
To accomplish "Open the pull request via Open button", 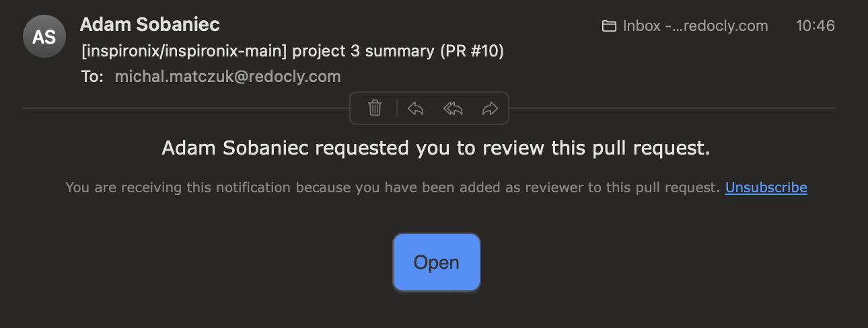I will click(x=437, y=262).
